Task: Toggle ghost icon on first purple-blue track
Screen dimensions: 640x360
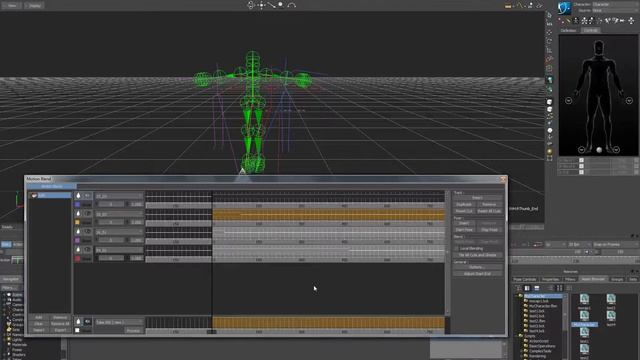Action: point(87,196)
